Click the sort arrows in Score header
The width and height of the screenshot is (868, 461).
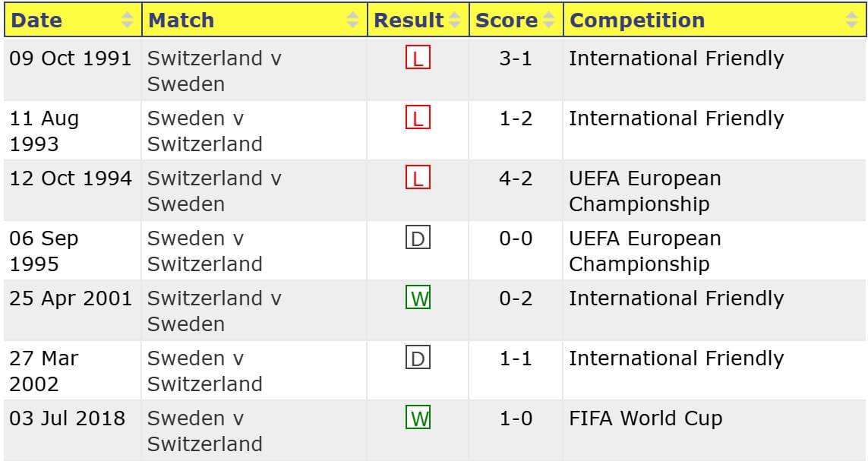548,21
